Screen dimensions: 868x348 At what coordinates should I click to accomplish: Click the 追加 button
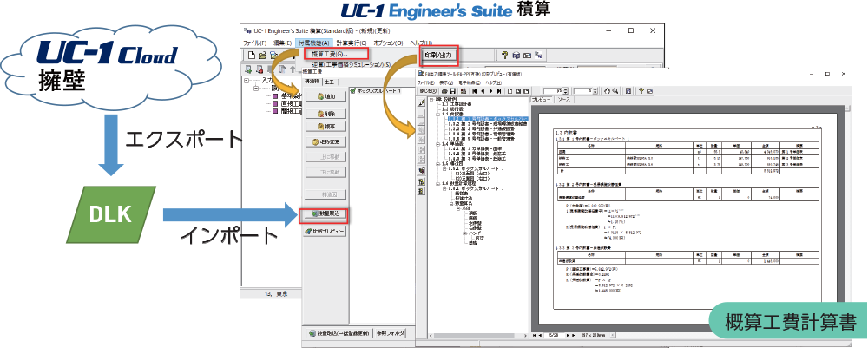point(326,96)
